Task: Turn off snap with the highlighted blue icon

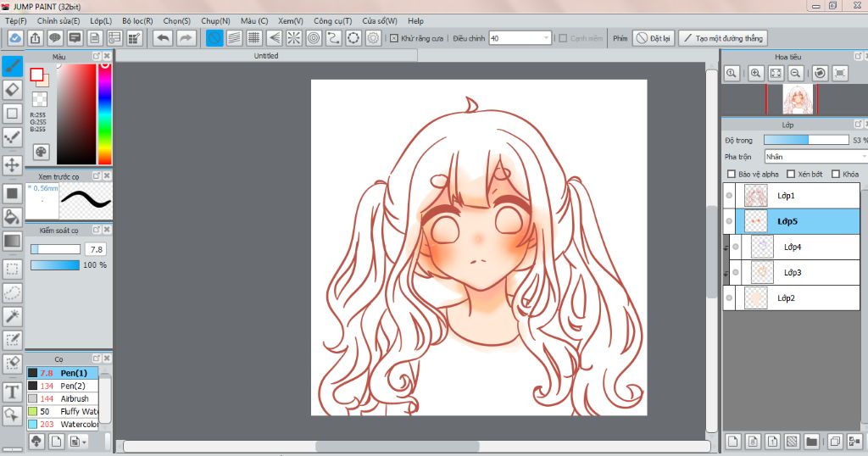Action: [x=214, y=38]
